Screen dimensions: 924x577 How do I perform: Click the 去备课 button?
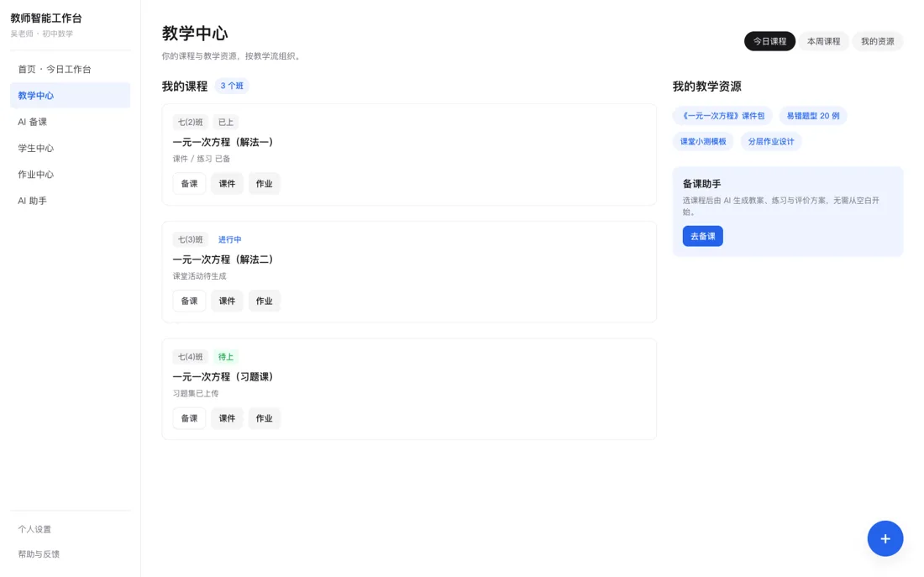click(702, 236)
